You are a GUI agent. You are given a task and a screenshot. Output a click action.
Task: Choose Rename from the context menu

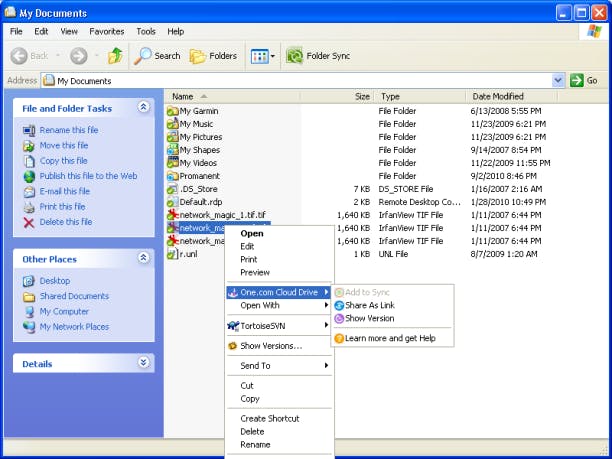point(255,444)
